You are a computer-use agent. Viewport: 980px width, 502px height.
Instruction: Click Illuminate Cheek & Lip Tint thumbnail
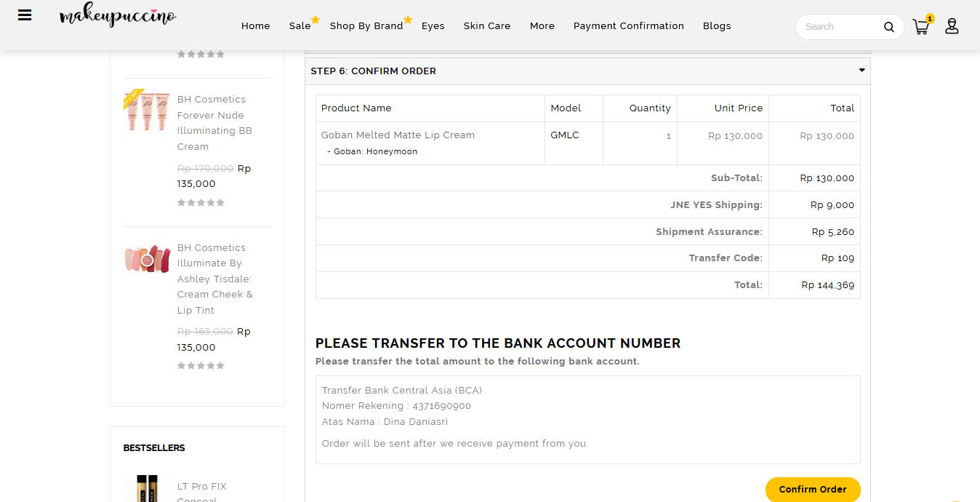(x=146, y=259)
